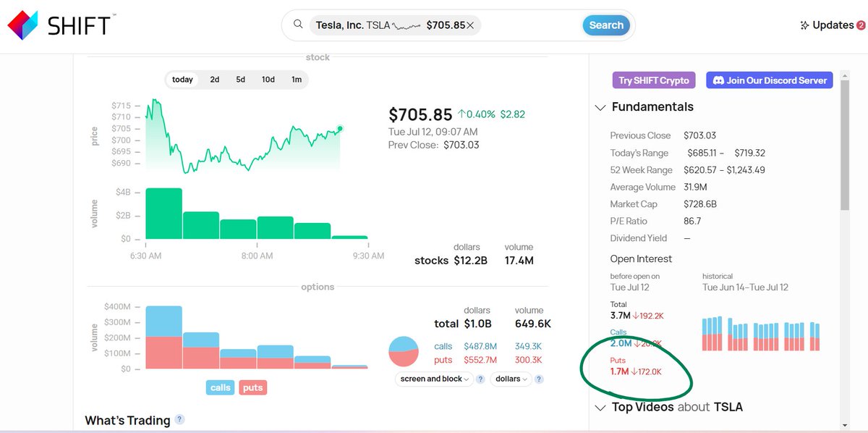Click the Dividend Yield label
868x433 pixels.
pos(638,238)
